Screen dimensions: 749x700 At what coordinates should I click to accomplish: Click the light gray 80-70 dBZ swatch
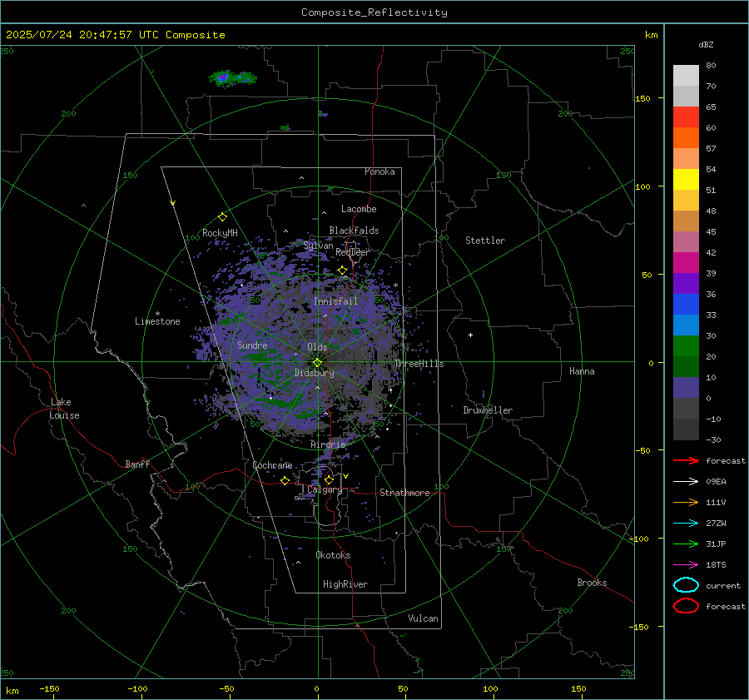[x=686, y=76]
